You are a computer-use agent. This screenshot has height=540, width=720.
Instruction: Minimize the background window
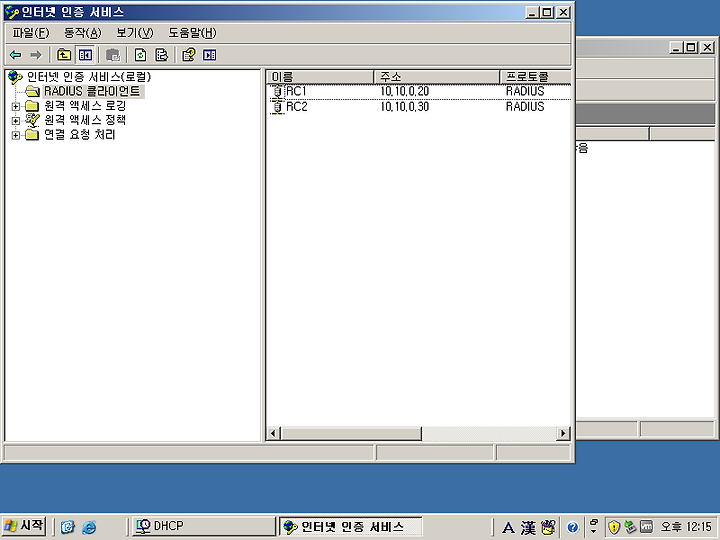click(677, 47)
